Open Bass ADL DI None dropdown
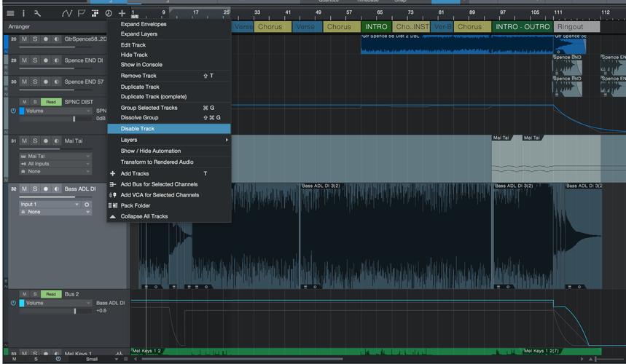This screenshot has height=364, width=626. 55,212
